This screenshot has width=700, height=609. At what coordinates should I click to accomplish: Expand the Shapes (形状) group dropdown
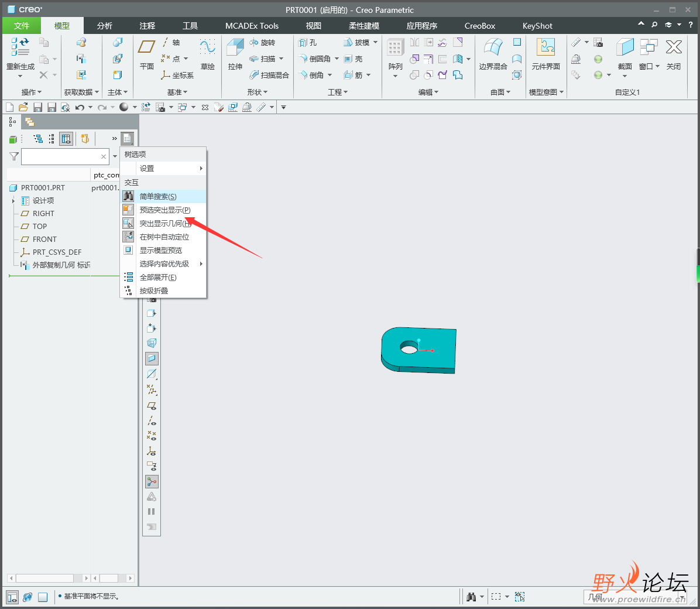point(257,92)
